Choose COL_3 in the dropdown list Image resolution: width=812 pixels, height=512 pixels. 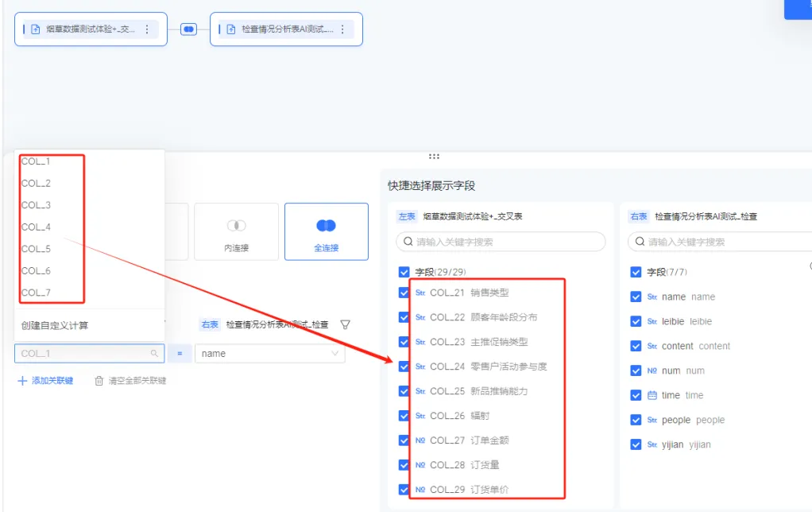tap(36, 205)
